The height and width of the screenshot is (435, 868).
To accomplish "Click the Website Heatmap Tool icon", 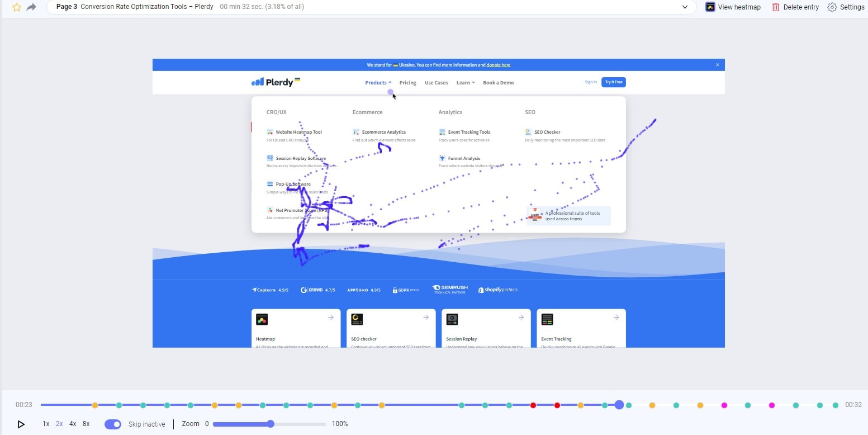I will [270, 133].
